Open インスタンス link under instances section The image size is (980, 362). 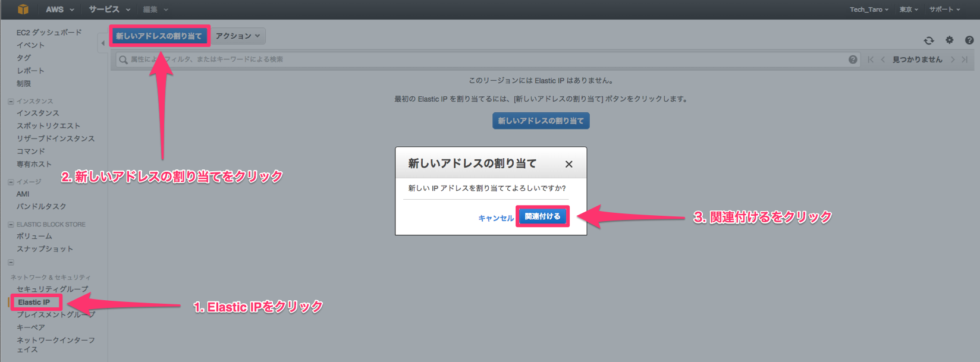click(38, 113)
